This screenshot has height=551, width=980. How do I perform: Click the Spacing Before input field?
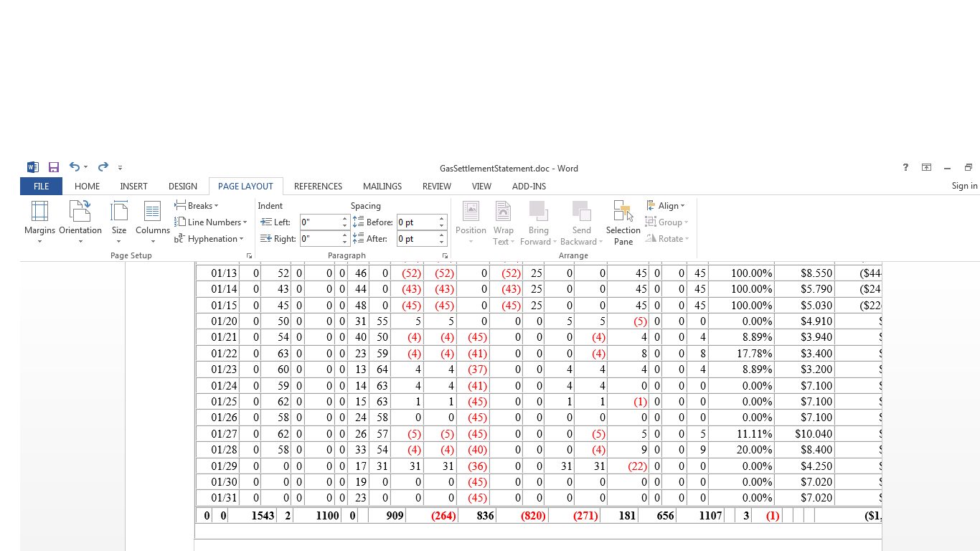point(417,222)
